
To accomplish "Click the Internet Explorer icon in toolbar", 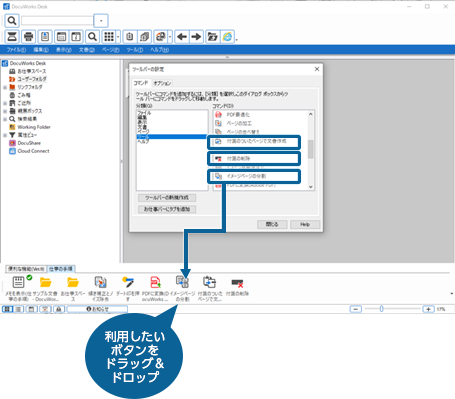I will pyautogui.click(x=228, y=37).
